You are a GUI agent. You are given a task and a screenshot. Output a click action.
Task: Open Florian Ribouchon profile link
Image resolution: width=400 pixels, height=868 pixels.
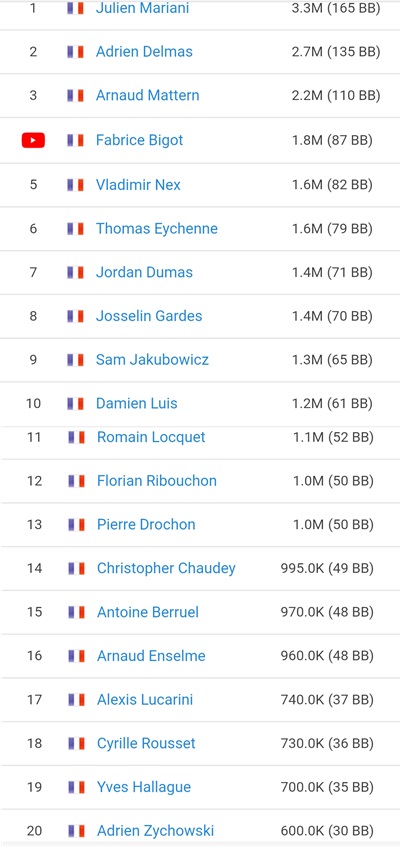coord(157,481)
